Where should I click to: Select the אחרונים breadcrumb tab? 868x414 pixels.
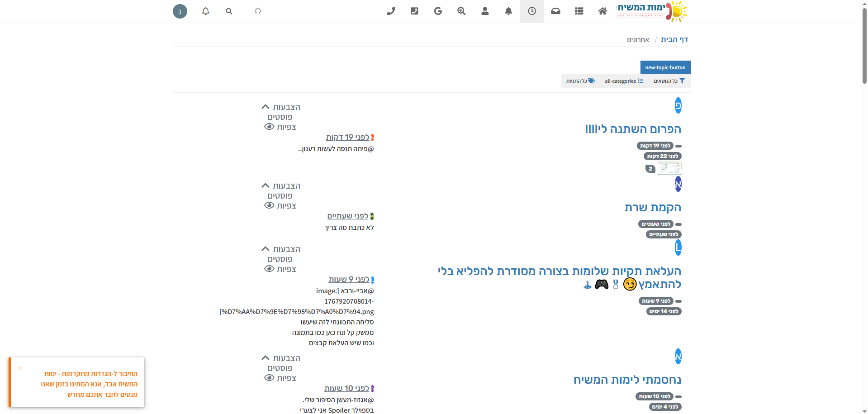pyautogui.click(x=638, y=39)
